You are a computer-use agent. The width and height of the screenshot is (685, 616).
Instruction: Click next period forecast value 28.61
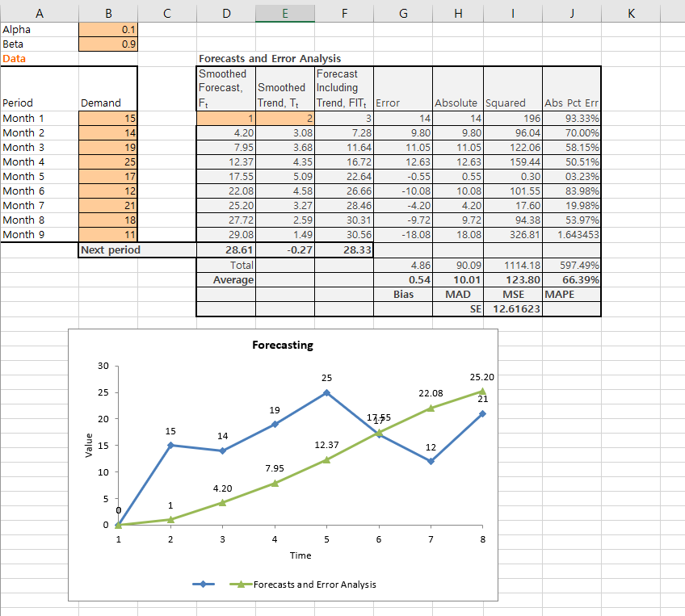pyautogui.click(x=226, y=249)
